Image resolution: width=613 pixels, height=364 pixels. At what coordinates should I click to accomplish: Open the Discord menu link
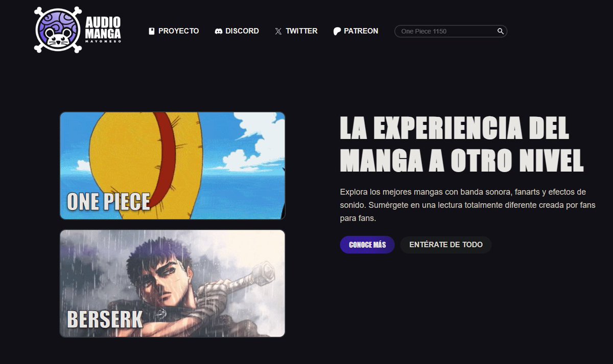pos(237,31)
